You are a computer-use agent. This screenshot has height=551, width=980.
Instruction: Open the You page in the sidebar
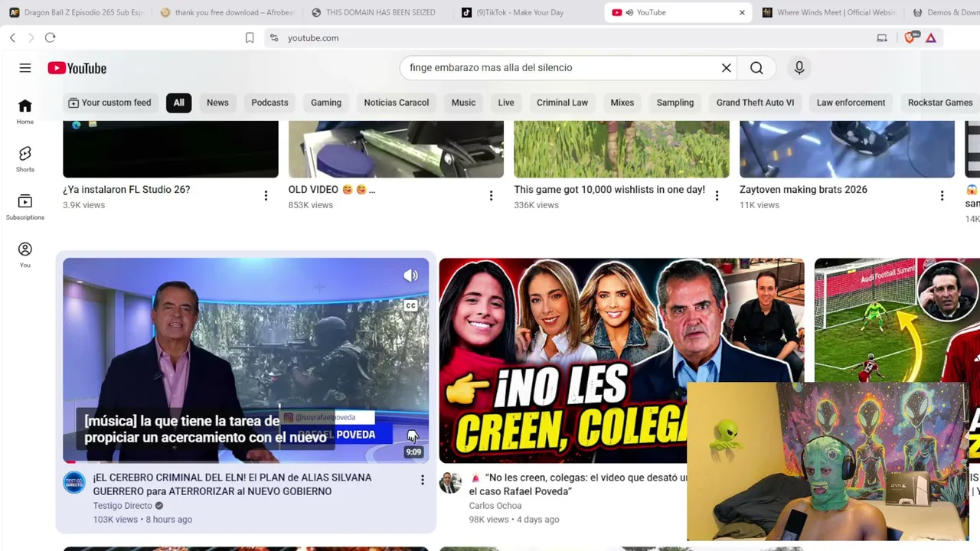(x=25, y=255)
